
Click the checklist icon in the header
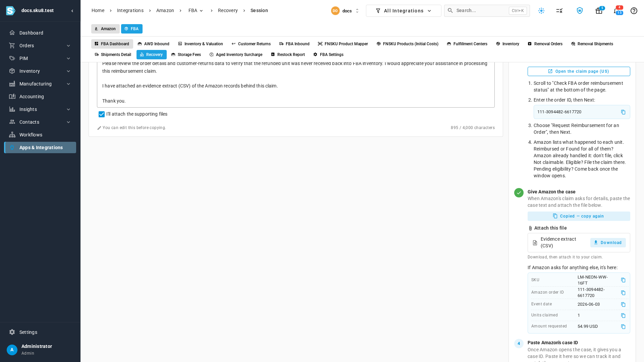pos(559,11)
